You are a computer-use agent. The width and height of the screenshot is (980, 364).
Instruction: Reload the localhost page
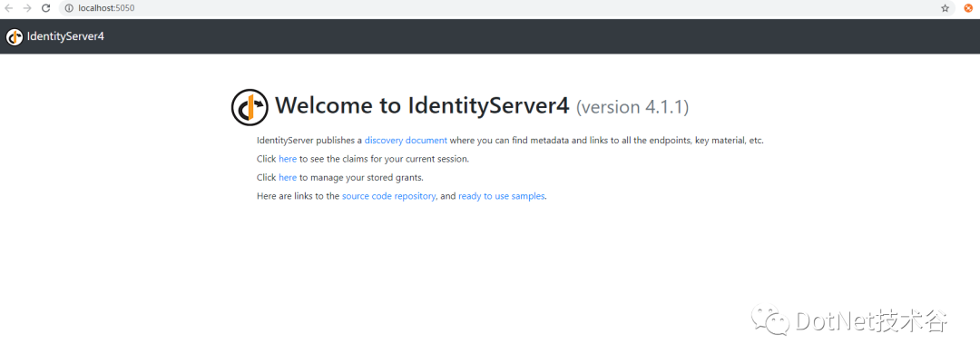click(x=45, y=8)
